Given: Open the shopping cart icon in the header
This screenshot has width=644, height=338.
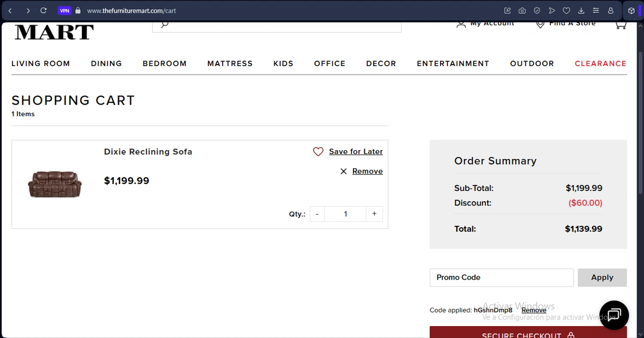Looking at the screenshot, I should [620, 25].
